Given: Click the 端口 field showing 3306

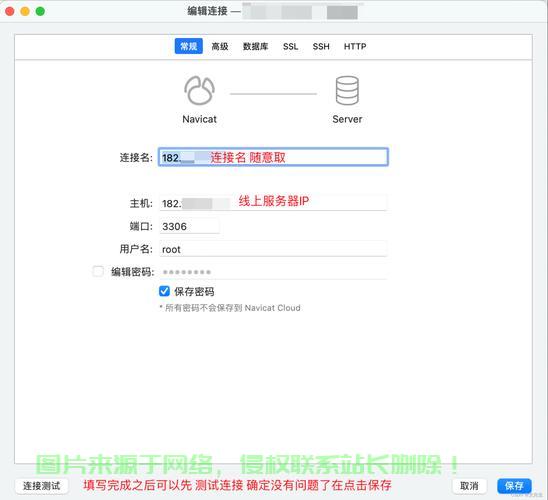Looking at the screenshot, I should coord(189,226).
